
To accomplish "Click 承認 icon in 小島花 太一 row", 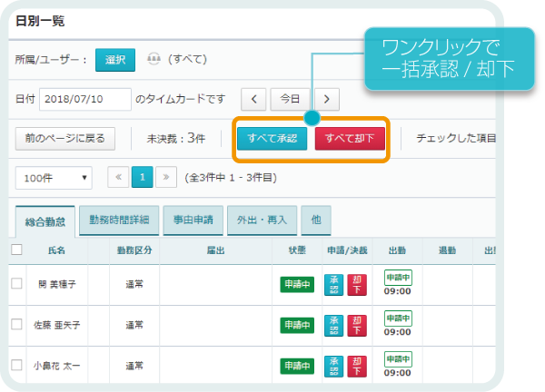I will point(333,367).
